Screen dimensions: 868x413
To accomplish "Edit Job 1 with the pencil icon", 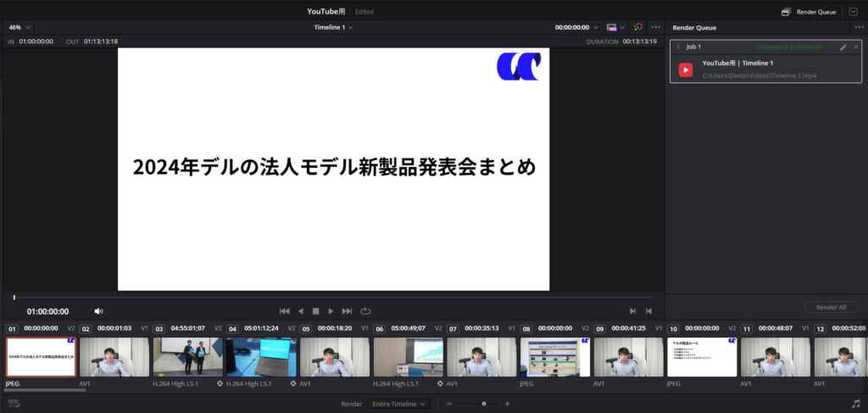I will click(843, 47).
